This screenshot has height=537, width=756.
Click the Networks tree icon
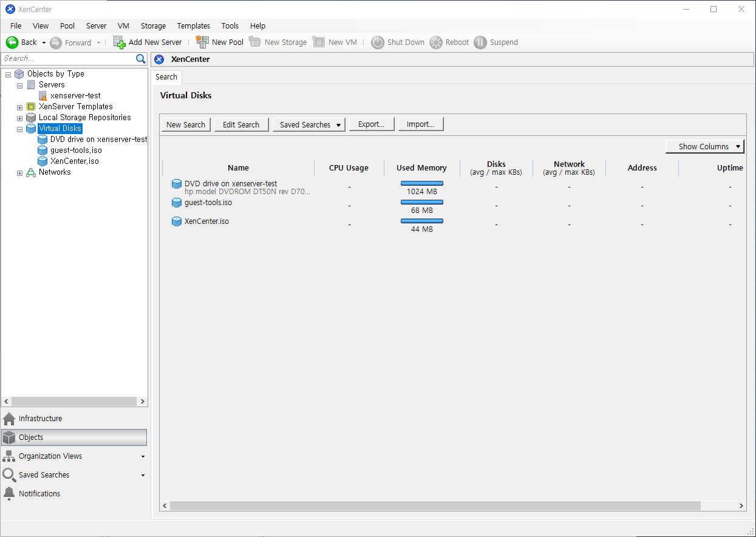point(31,172)
